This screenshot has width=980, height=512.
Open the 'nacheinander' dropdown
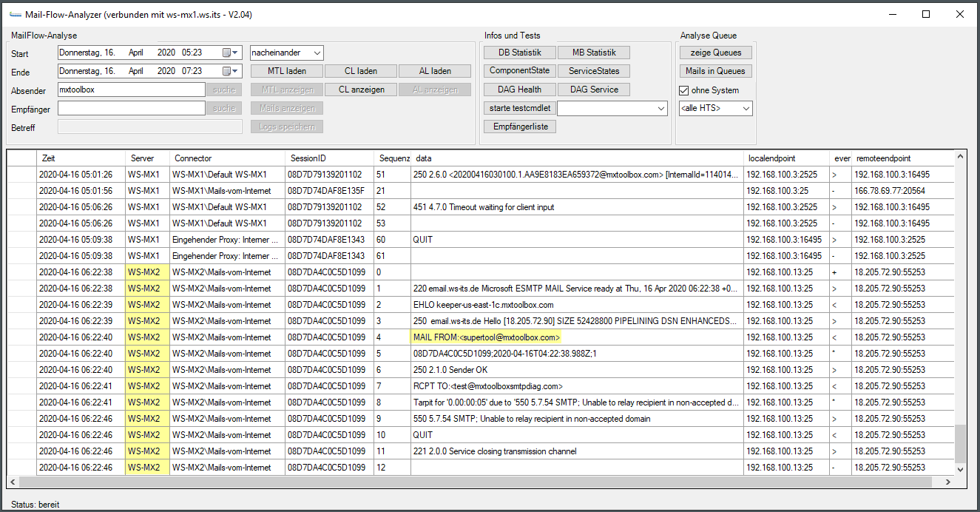tap(287, 53)
